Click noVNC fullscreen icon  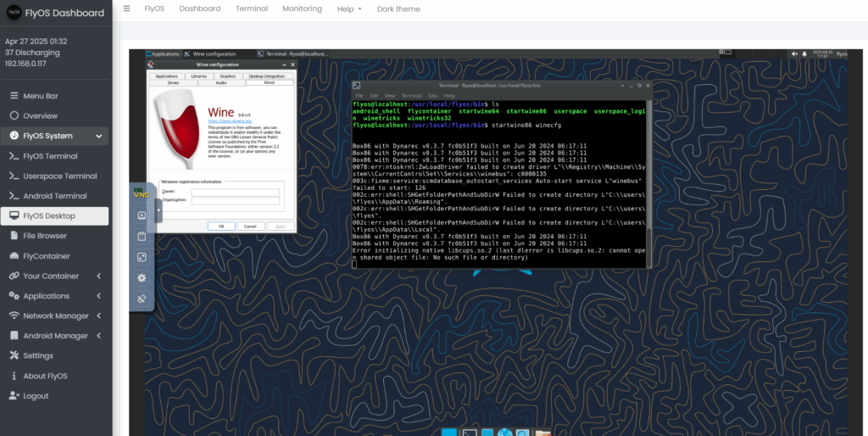point(142,257)
